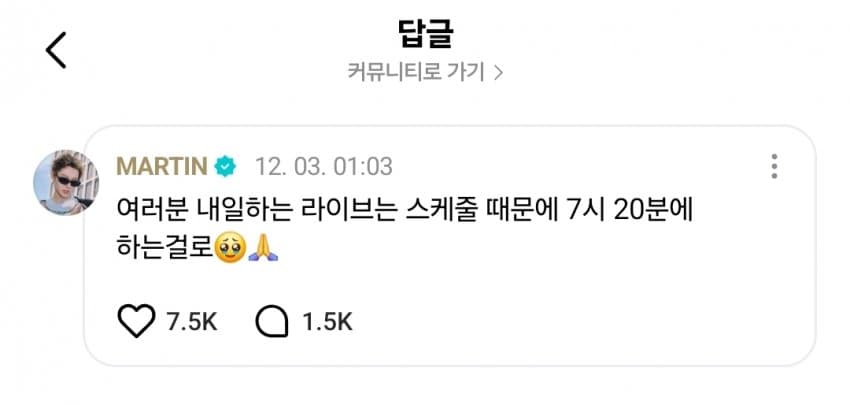The width and height of the screenshot is (850, 404).
Task: Tap the praying hands emoji
Action: [263, 248]
